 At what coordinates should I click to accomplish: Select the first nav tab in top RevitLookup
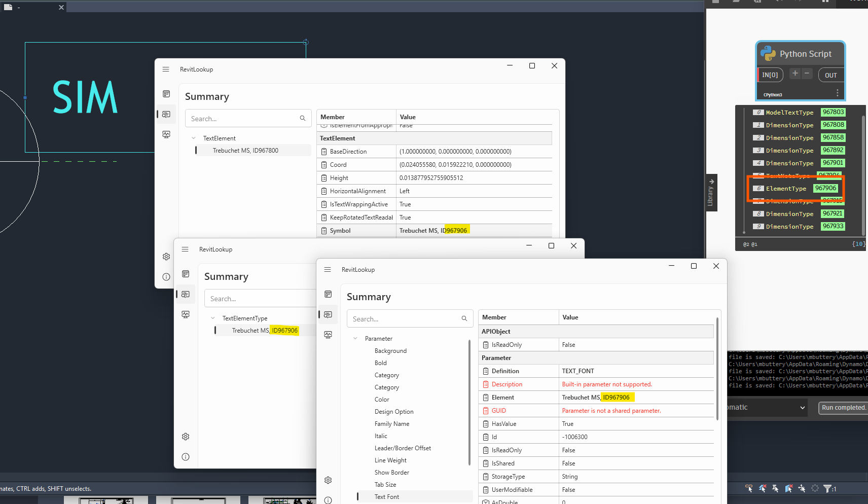(166, 94)
